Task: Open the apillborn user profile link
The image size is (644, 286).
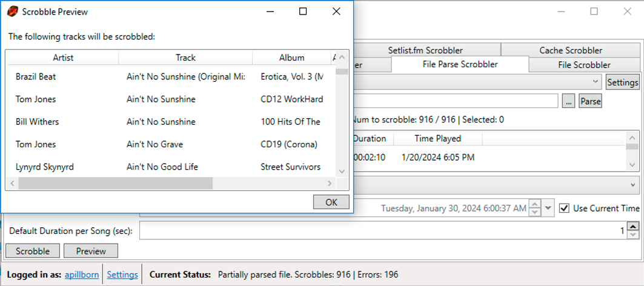Action: point(82,274)
